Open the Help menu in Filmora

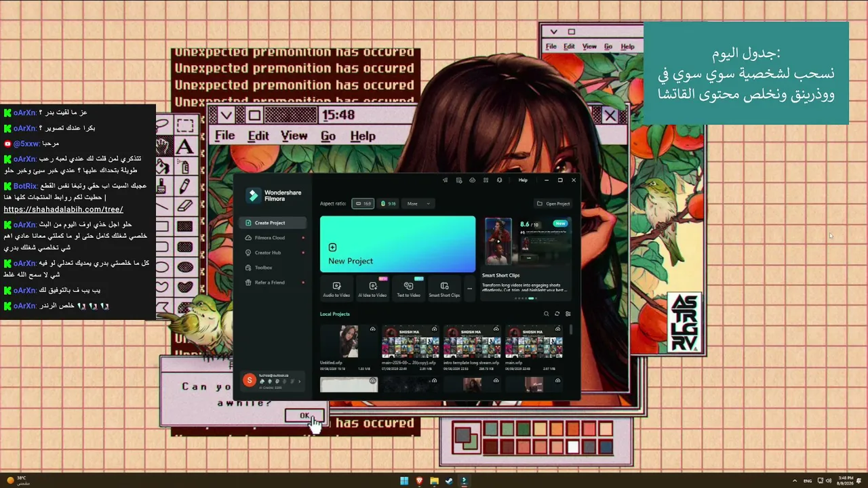[523, 180]
